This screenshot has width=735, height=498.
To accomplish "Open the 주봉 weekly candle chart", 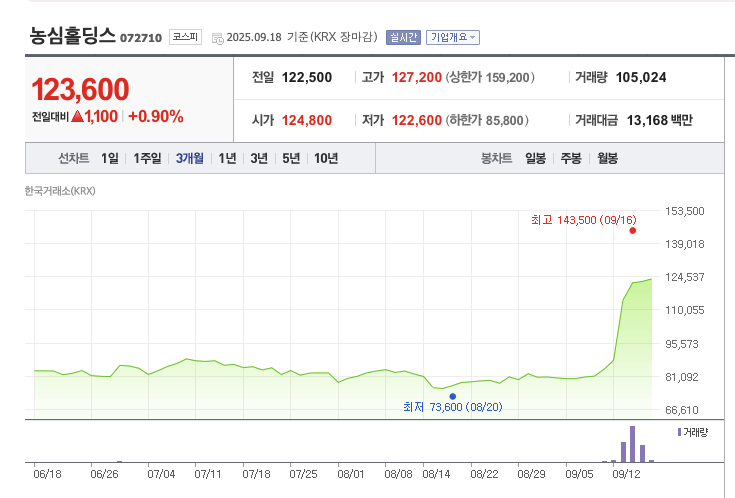I will point(571,158).
